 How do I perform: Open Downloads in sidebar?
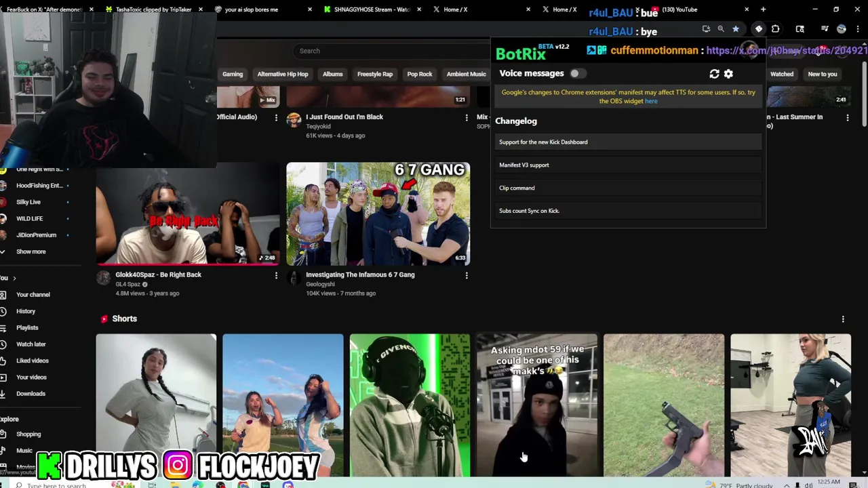tap(31, 394)
